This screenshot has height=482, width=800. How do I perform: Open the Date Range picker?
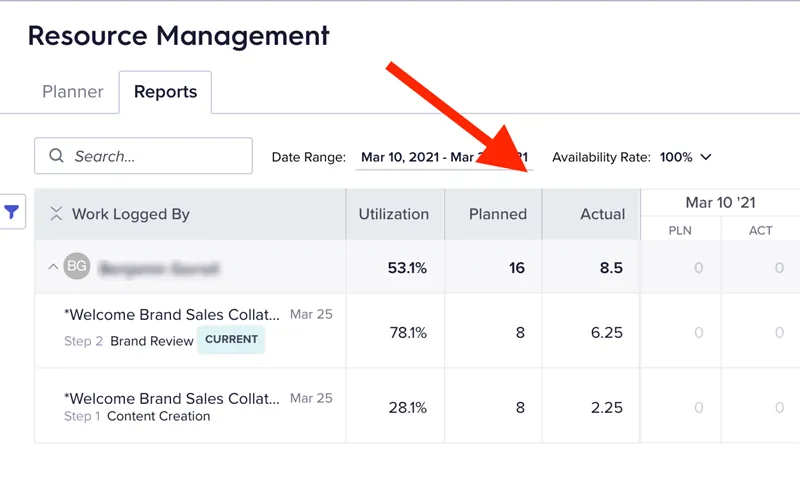tap(444, 157)
